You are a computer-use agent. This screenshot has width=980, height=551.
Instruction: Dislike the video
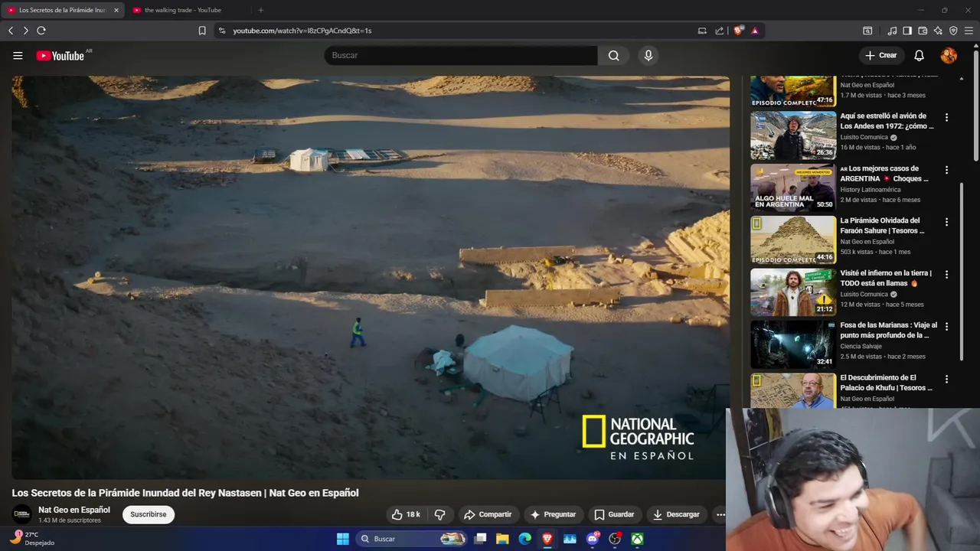point(440,514)
